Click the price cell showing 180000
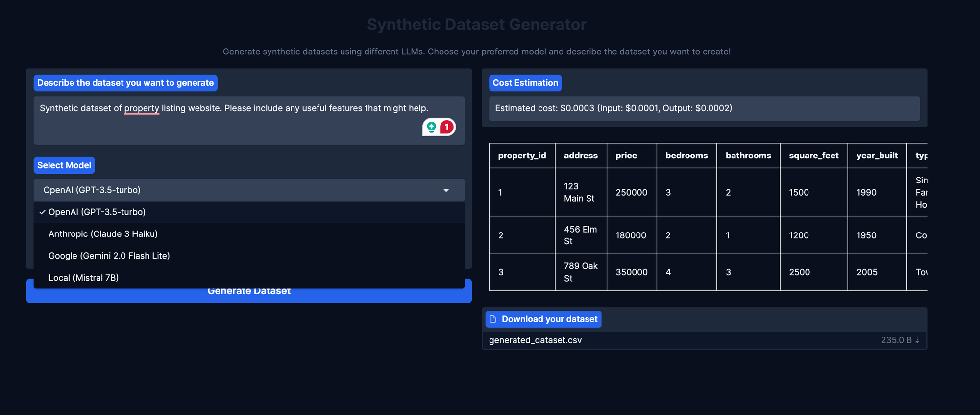980x415 pixels. pos(632,235)
